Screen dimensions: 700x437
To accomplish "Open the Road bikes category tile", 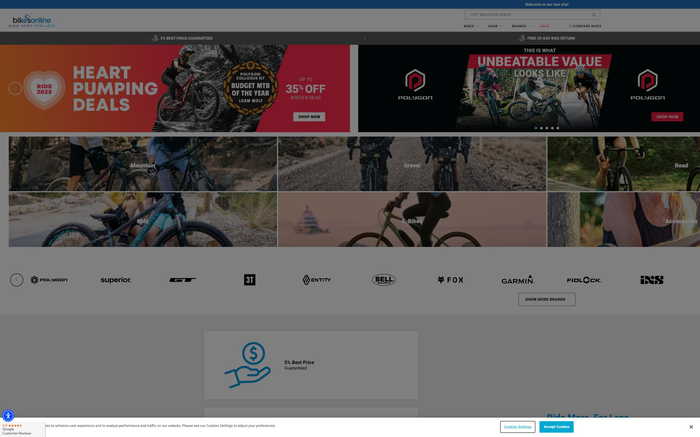I will [624, 164].
